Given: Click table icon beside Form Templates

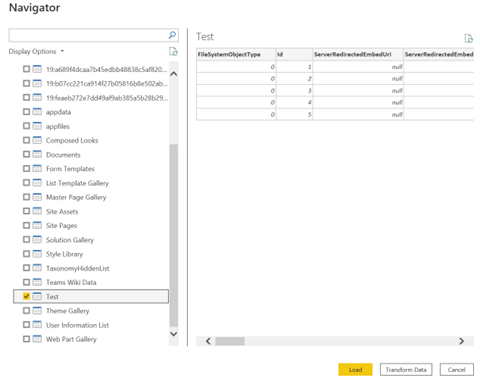Looking at the screenshot, I should [37, 169].
